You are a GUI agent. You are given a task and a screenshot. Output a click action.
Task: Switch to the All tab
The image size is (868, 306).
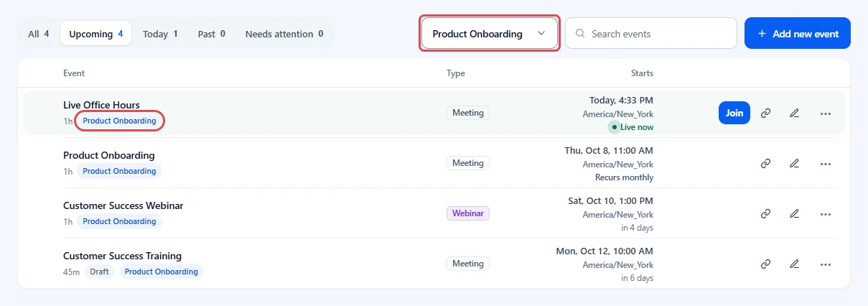(x=39, y=34)
